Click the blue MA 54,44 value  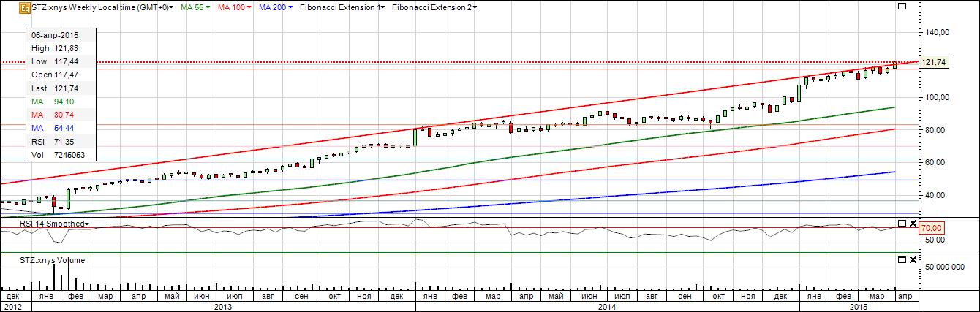pos(65,129)
